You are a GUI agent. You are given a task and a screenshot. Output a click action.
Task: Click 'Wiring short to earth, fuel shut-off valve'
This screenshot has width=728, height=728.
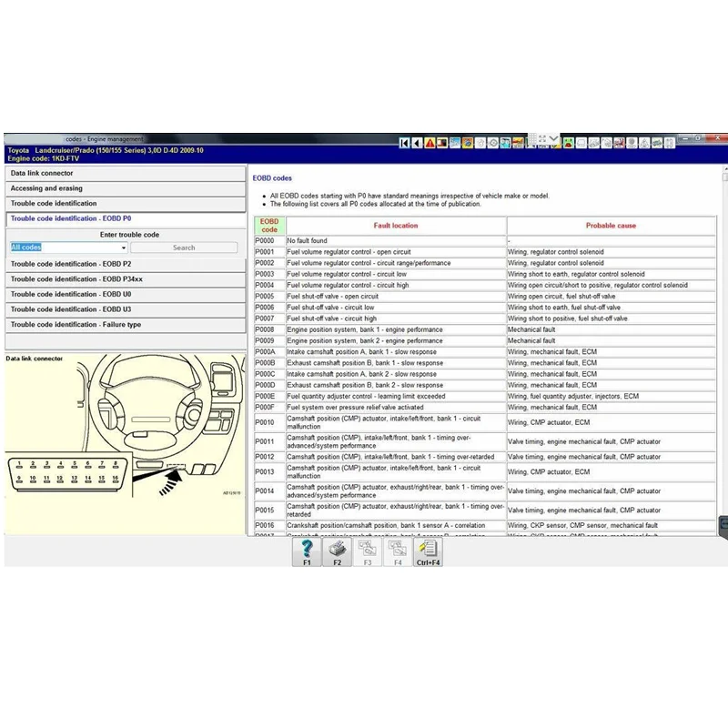pyautogui.click(x=611, y=308)
